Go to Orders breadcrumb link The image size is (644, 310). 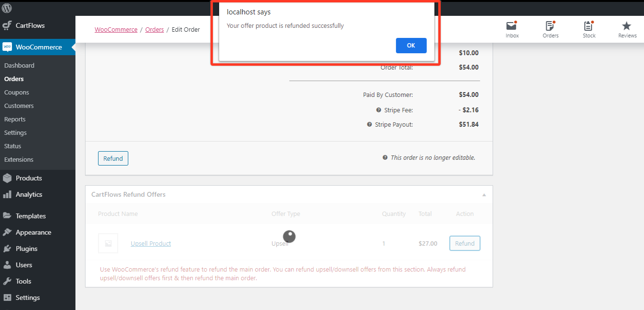coord(154,30)
